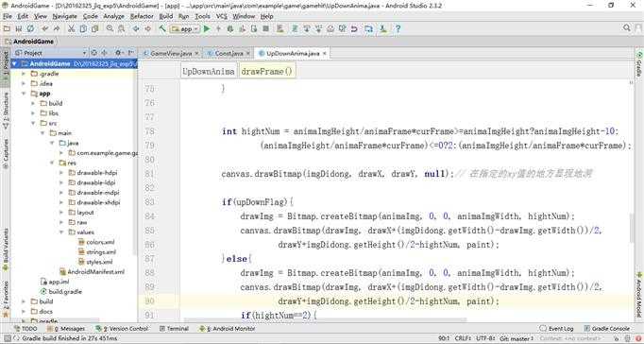Click the Open file toolbar icon
Screen dimensions: 644x344
(x=7, y=28)
